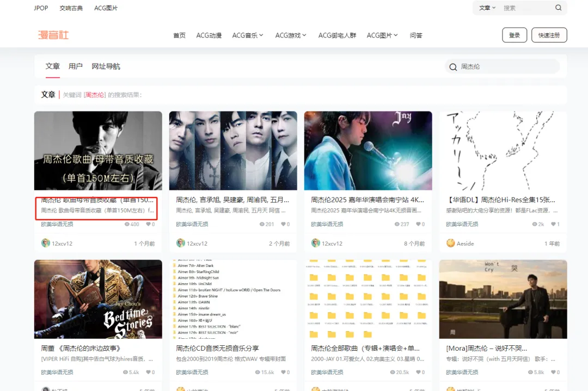Click the eye icon showing 237 views
Viewport: 588px width, 391px height.
click(x=397, y=225)
